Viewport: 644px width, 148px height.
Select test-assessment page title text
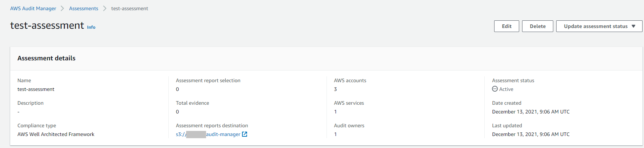47,25
